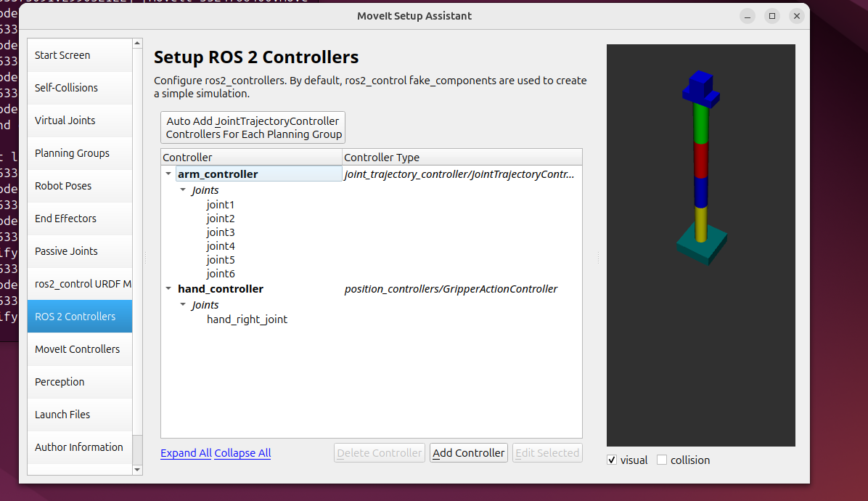Select the ROS 2 Controllers page
The image size is (868, 501).
(x=80, y=316)
